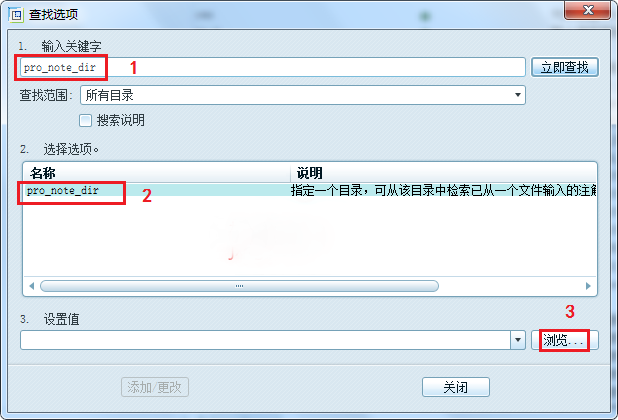Click the 添加/更改 button
This screenshot has width=618, height=420.
[154, 387]
